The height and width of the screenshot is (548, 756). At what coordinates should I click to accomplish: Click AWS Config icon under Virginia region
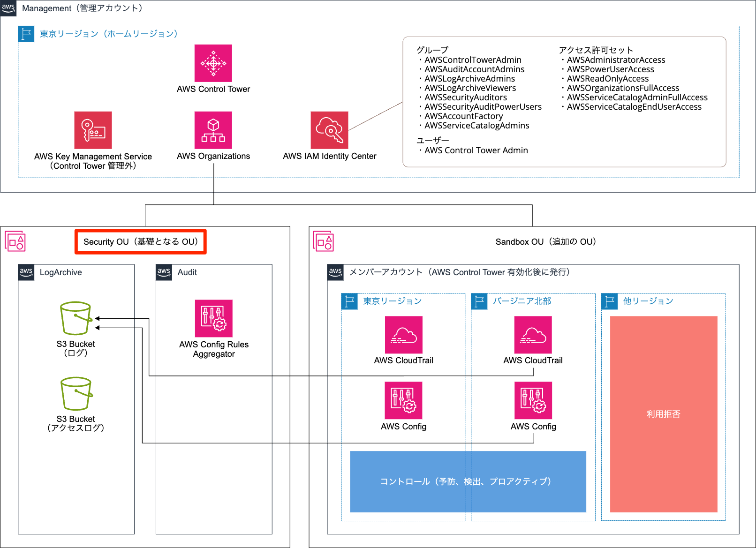(533, 401)
